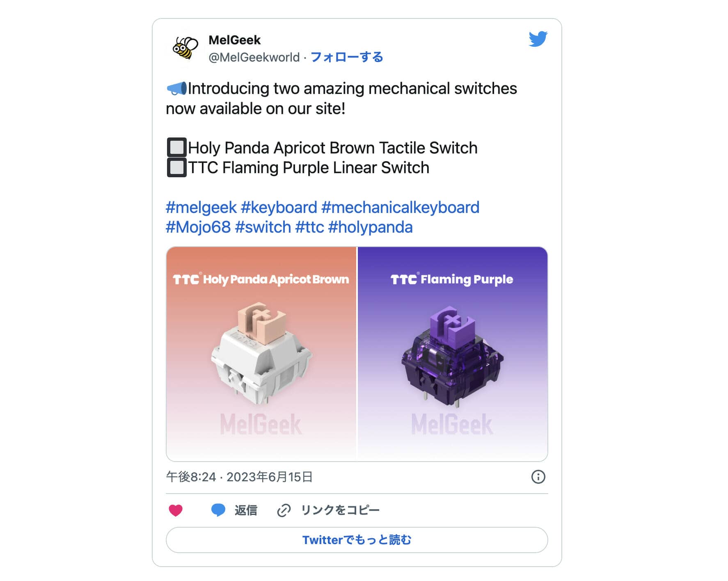Click the chain link copy icon
Image resolution: width=728 pixels, height=581 pixels.
tap(284, 510)
